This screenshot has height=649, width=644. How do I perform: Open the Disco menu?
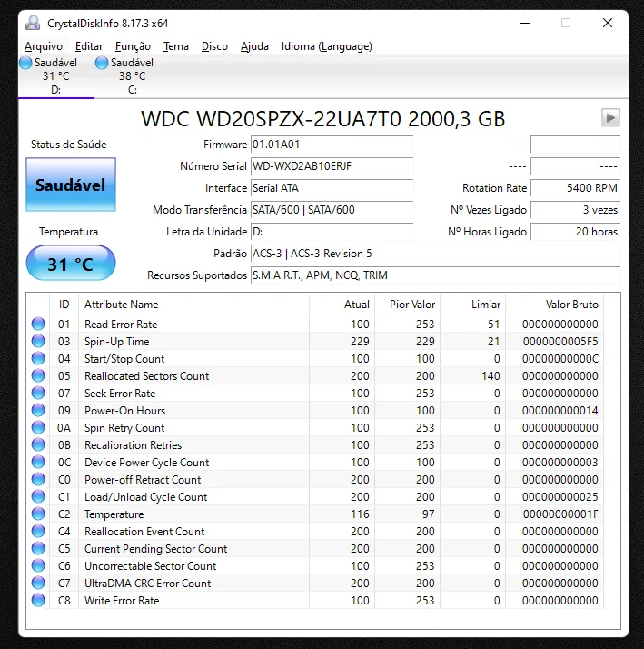[x=214, y=46]
